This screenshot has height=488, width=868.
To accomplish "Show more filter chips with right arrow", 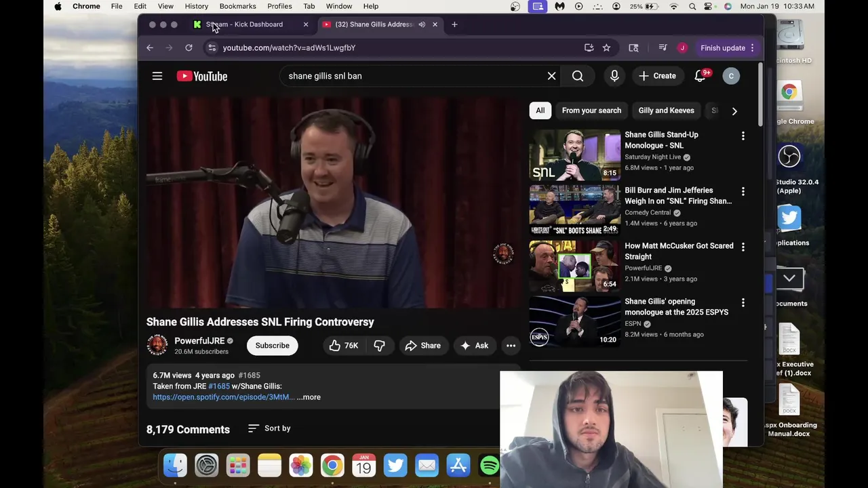I will [734, 111].
